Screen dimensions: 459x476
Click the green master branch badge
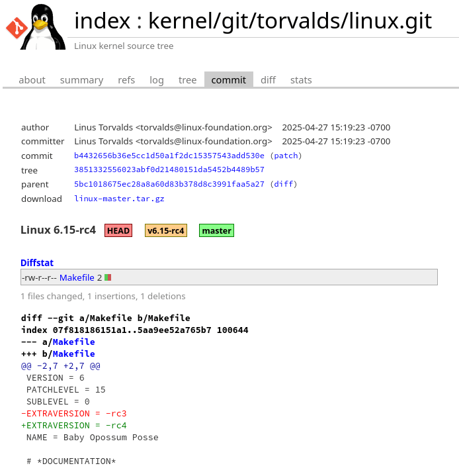pyautogui.click(x=217, y=230)
